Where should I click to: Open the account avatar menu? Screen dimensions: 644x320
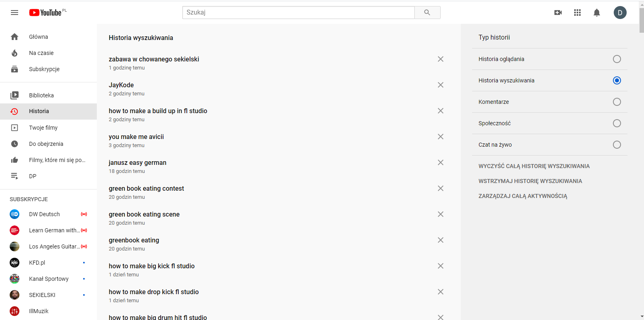(620, 13)
